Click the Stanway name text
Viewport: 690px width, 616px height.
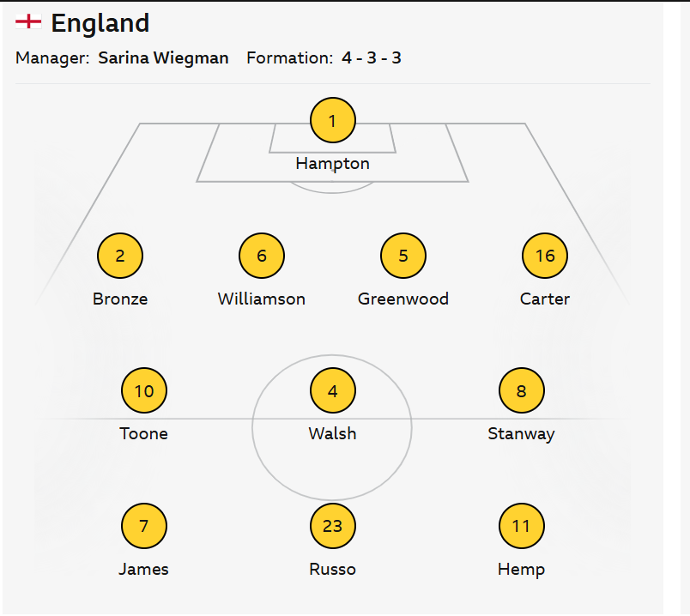click(x=522, y=434)
